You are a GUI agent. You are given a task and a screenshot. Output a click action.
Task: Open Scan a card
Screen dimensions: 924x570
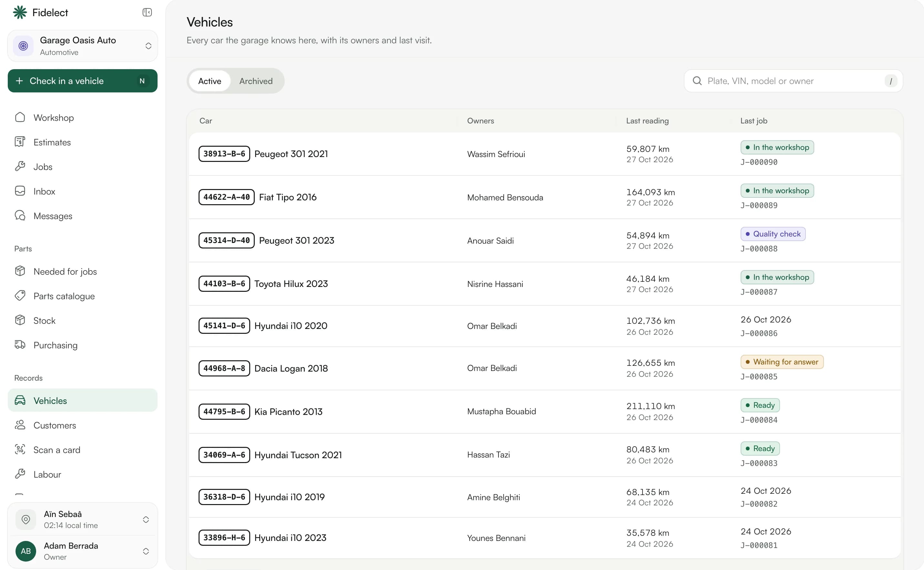click(x=83, y=450)
